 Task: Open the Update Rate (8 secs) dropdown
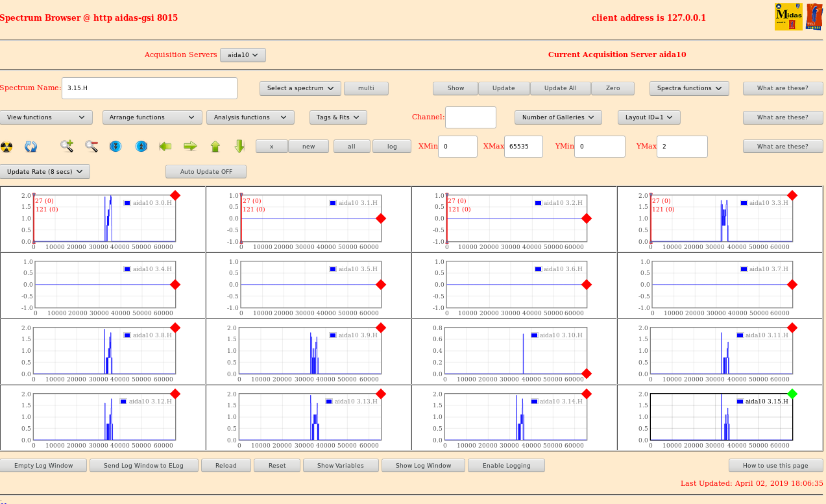click(45, 172)
